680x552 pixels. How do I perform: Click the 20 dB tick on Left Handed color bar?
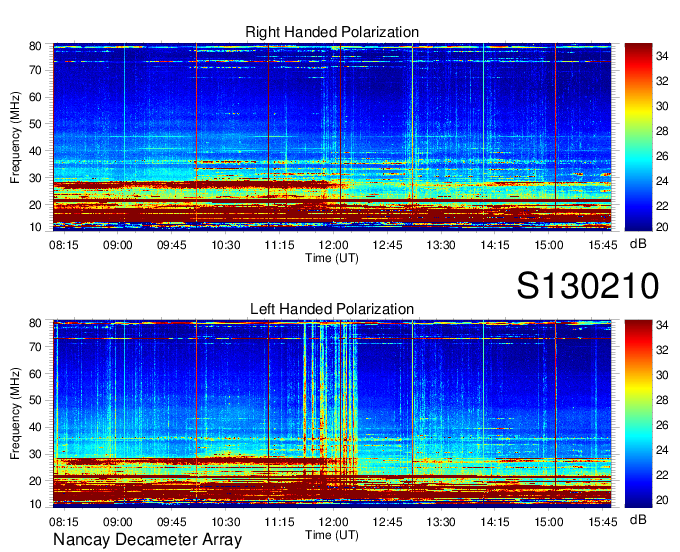coord(662,500)
